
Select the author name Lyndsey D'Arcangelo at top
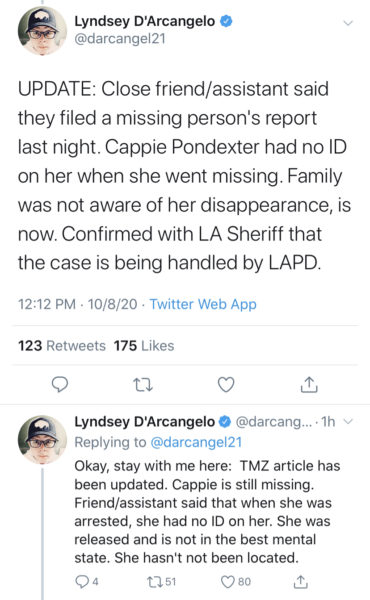[x=145, y=21]
